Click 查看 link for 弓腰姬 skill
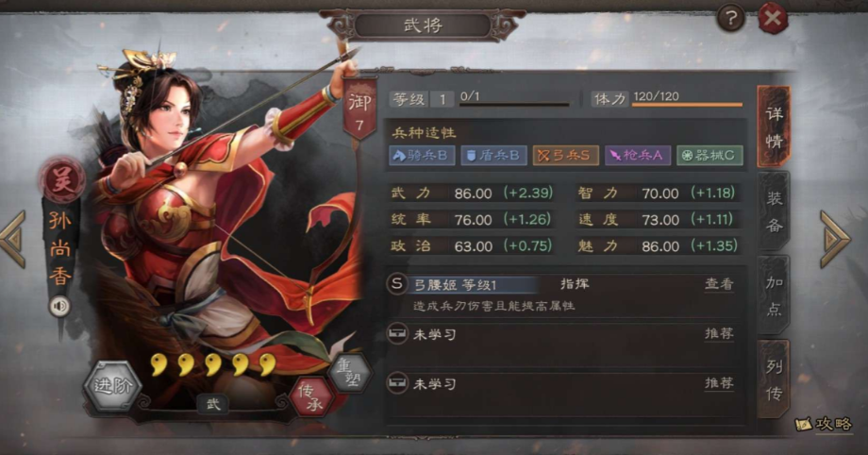Viewport: 868px width, 455px height. (x=719, y=284)
